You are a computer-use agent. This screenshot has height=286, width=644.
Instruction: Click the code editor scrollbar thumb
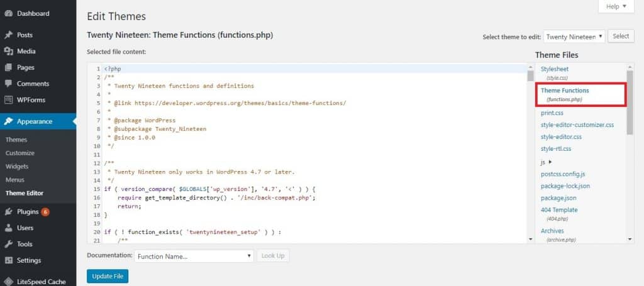coord(530,75)
